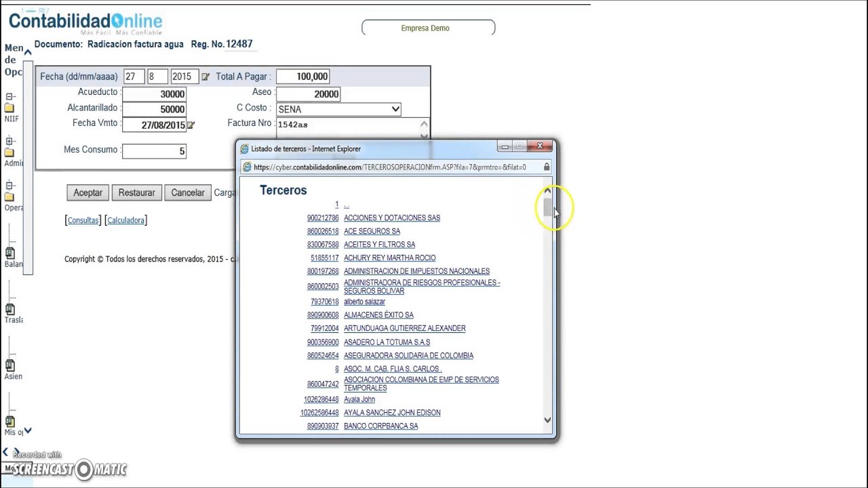Click the ID number 900212786
868x488 pixels.
tap(323, 218)
